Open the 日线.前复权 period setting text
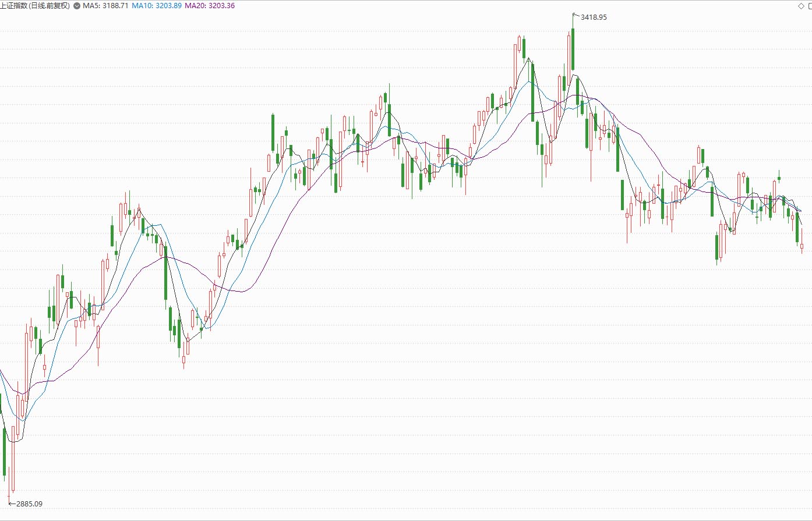 49,6
